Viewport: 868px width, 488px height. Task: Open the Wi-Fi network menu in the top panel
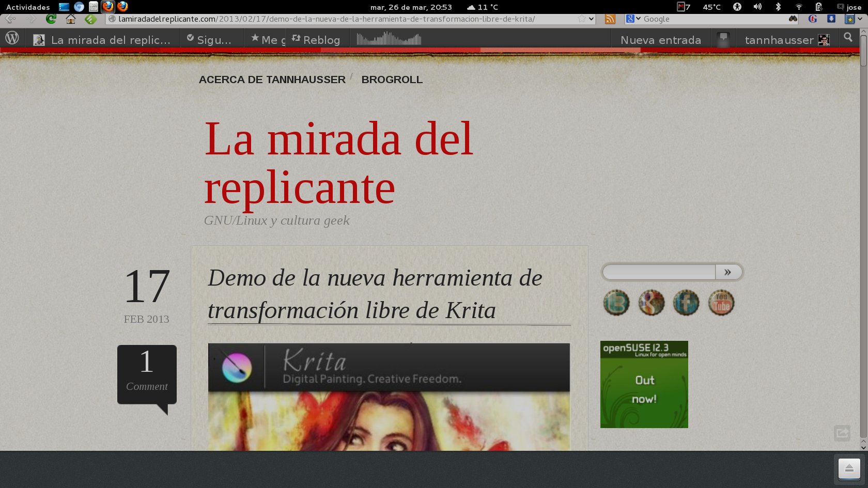point(799,7)
